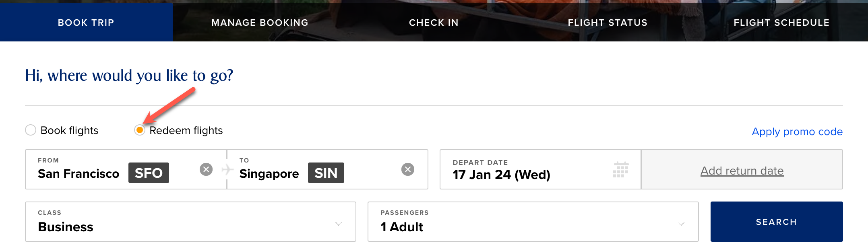Select the BOOK TRIP tab
The image size is (868, 251).
85,23
